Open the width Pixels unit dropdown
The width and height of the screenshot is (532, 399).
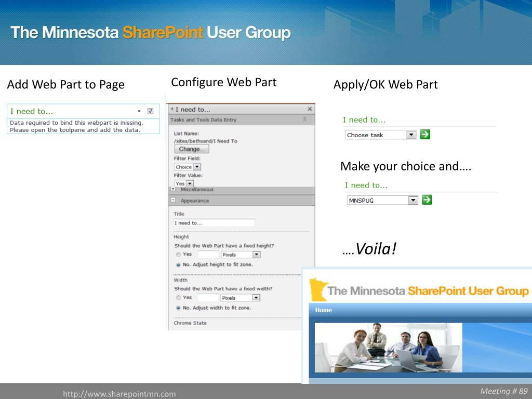click(256, 298)
